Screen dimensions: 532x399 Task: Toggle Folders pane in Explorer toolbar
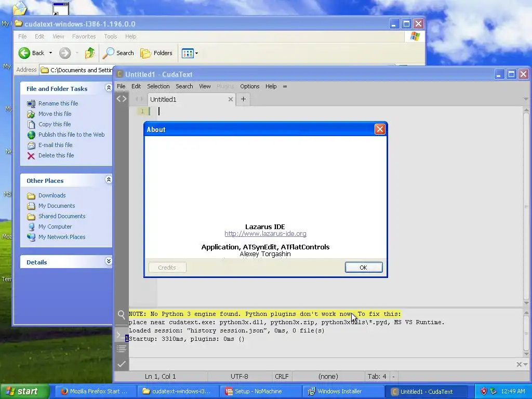156,53
